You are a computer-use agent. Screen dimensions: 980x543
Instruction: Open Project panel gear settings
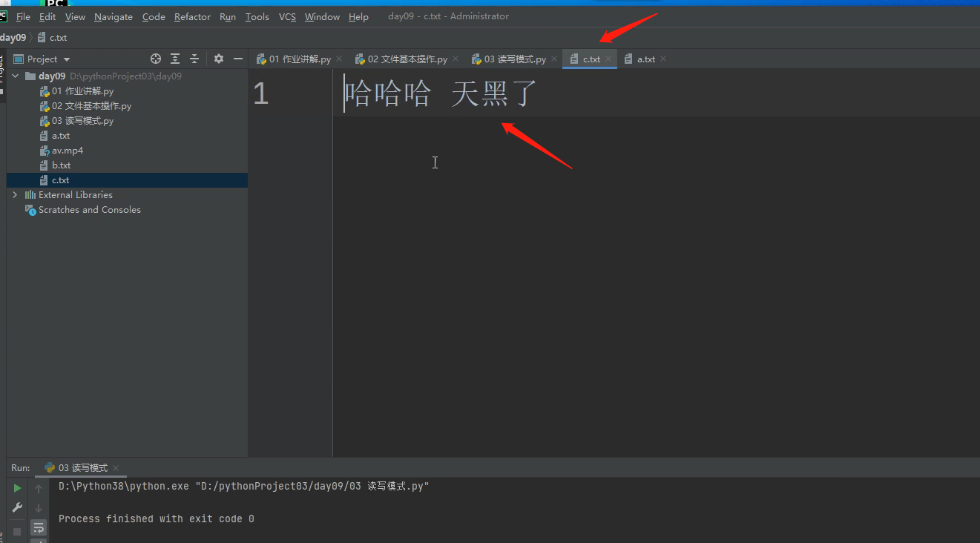point(219,59)
